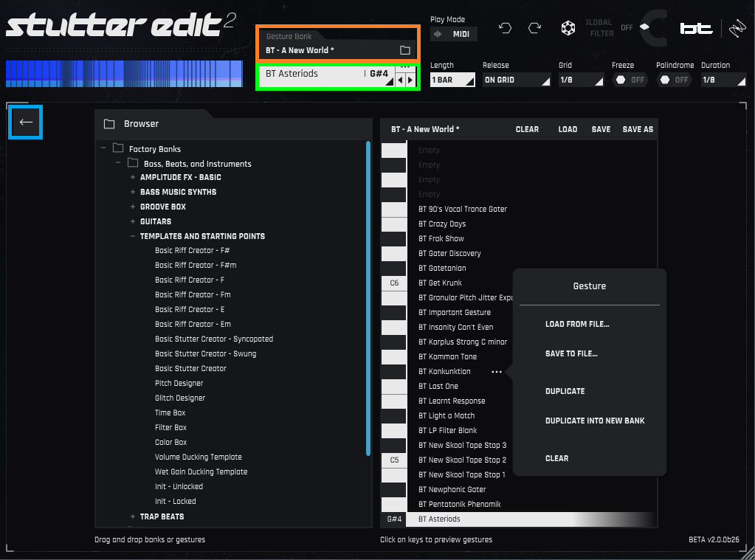
Task: Open the Grid 1/8 dropdown
Action: point(581,80)
